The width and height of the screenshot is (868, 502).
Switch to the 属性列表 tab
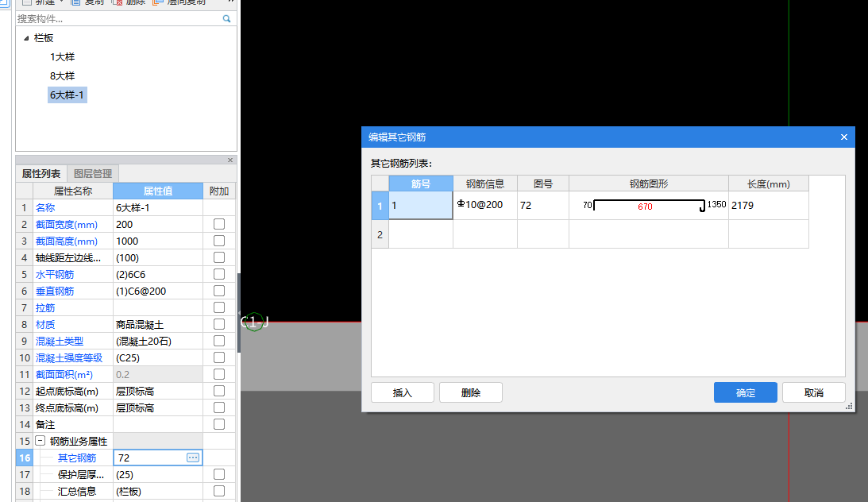click(x=41, y=174)
